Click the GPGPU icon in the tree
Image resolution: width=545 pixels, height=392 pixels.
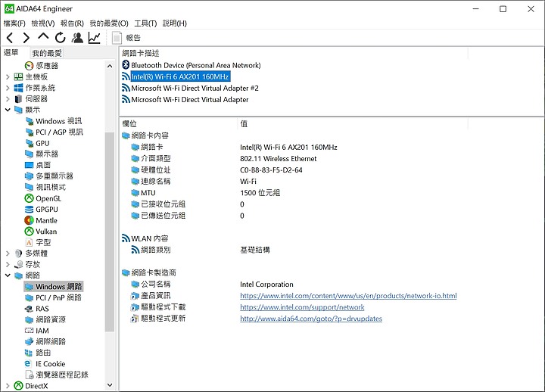tap(30, 209)
